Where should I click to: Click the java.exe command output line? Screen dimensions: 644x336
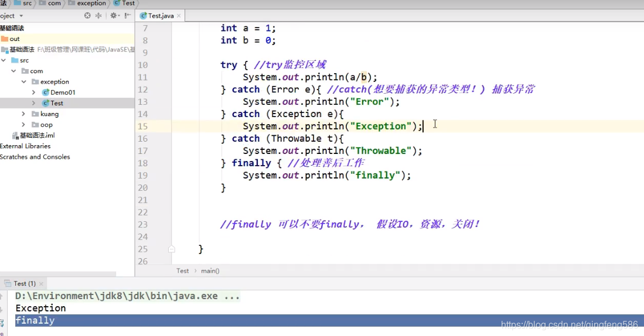pyautogui.click(x=127, y=296)
